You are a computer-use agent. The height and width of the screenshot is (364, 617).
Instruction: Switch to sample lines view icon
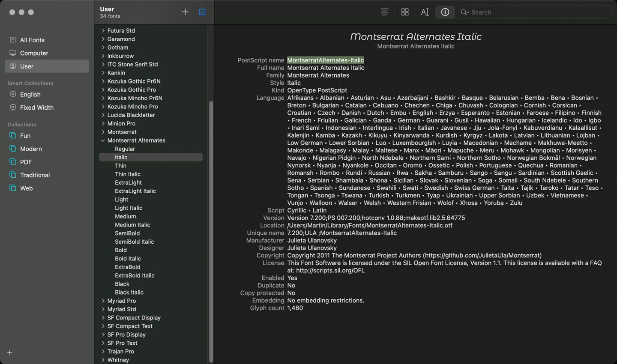tap(385, 12)
